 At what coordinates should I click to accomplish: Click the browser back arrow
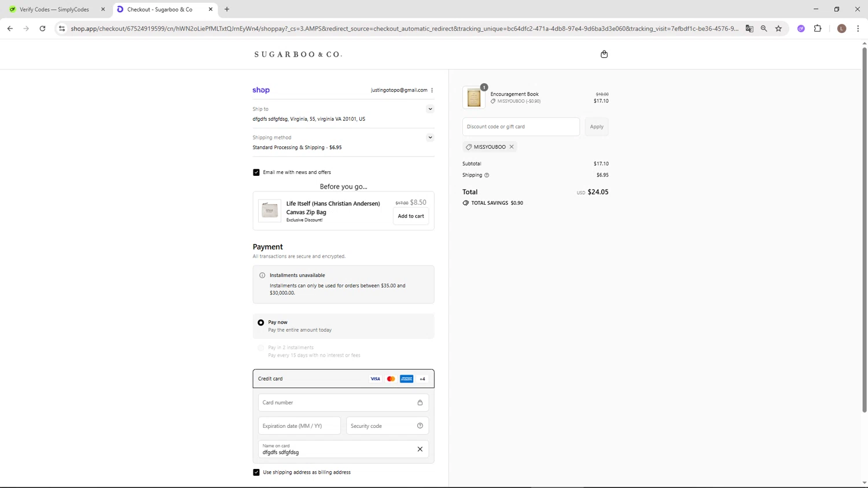pyautogui.click(x=10, y=28)
